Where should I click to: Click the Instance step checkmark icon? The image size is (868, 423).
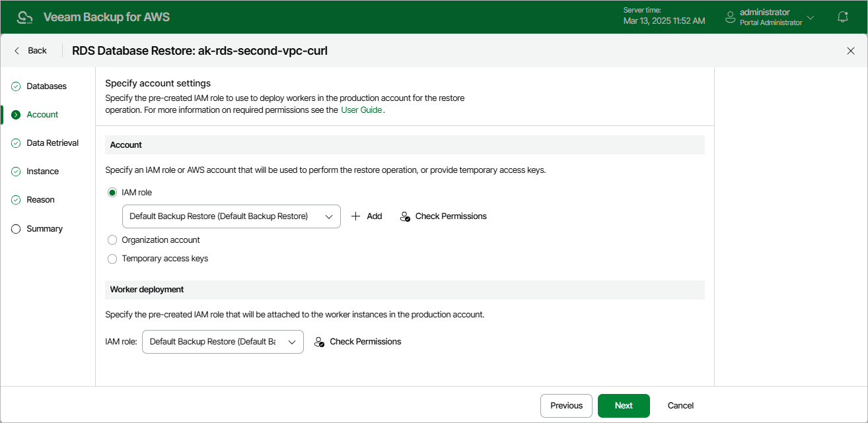(x=16, y=172)
